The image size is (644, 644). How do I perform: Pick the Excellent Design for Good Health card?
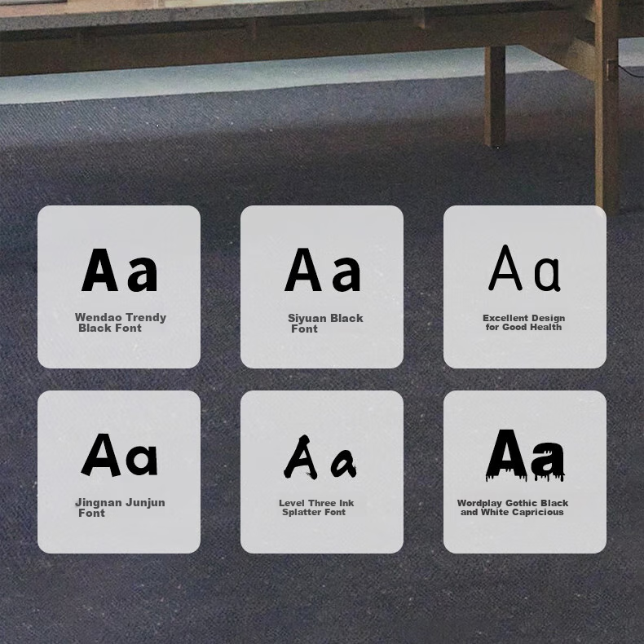coord(524,287)
